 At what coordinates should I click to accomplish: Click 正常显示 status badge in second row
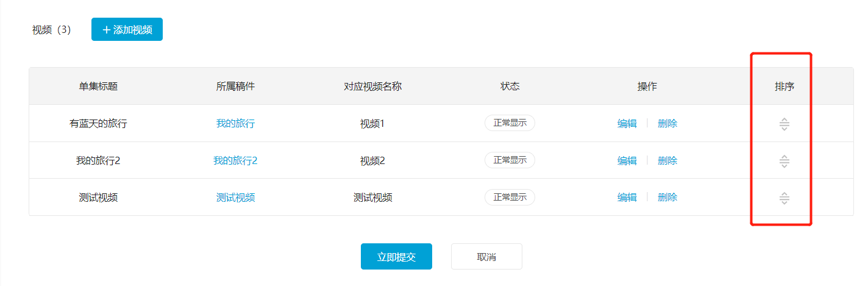click(x=510, y=160)
